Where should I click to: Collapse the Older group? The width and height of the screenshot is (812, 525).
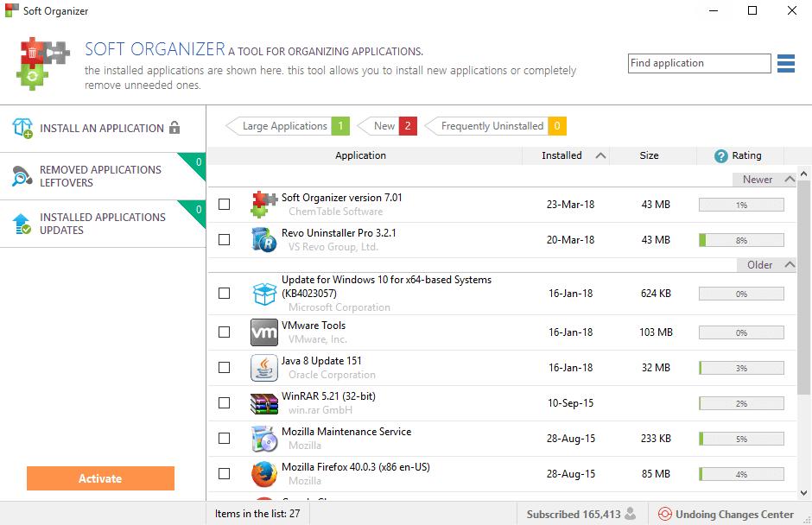[x=790, y=264]
